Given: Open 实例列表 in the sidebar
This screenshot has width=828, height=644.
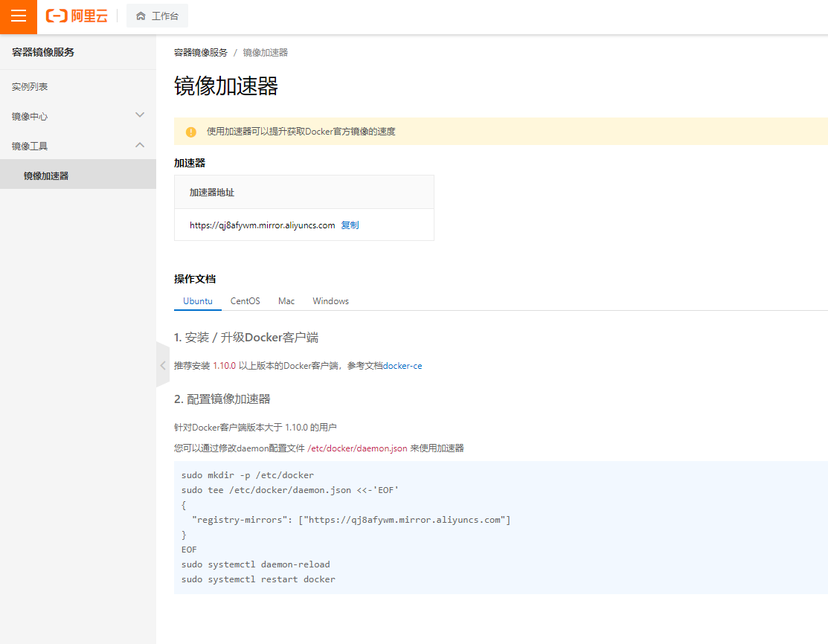Looking at the screenshot, I should coord(78,86).
